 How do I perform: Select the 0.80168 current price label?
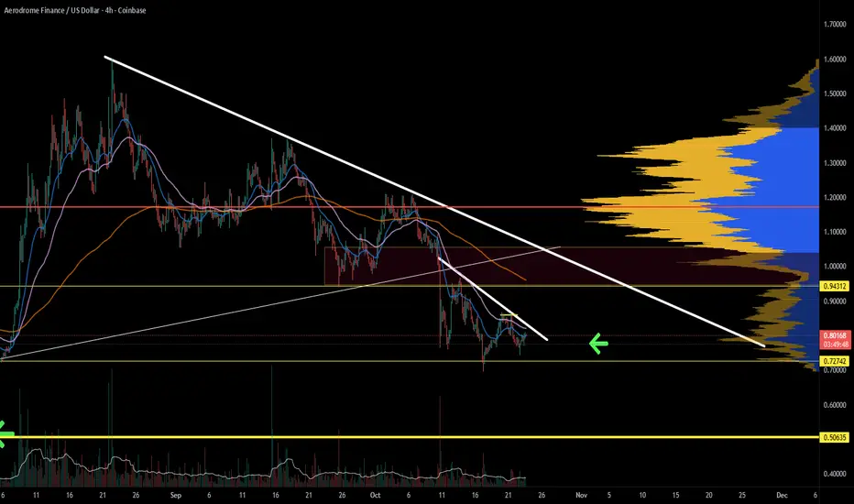(835, 335)
